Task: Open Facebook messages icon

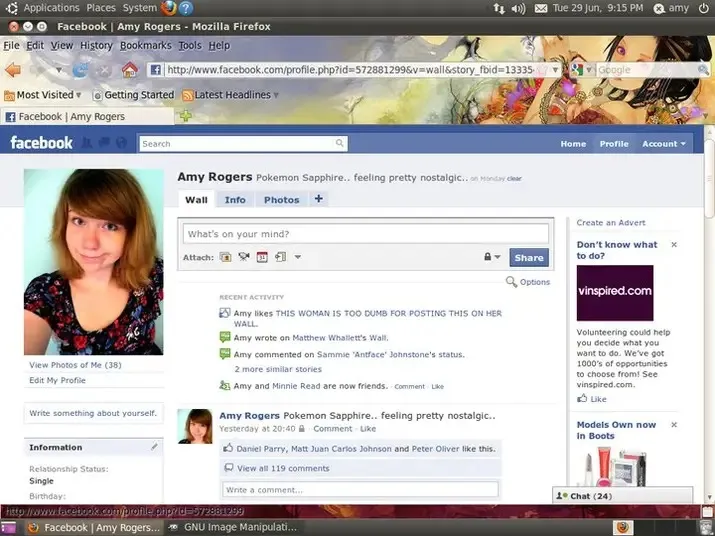Action: (x=104, y=143)
